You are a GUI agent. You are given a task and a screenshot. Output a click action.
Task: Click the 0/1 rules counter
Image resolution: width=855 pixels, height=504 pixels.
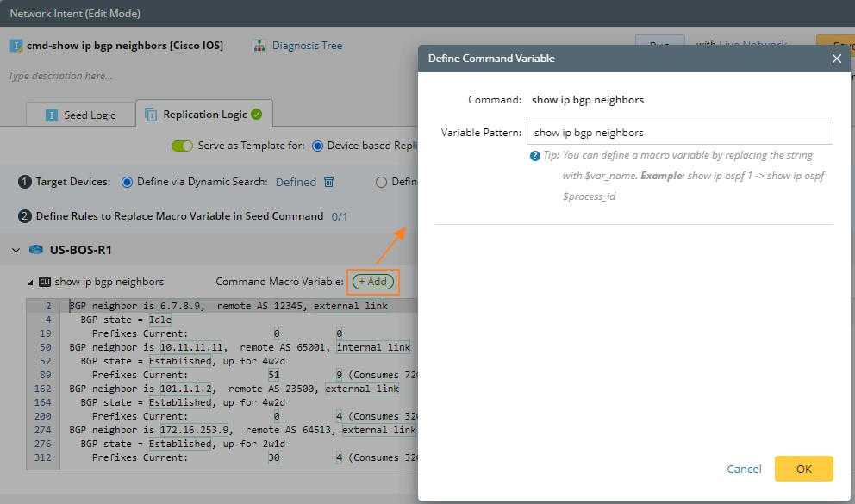340,217
